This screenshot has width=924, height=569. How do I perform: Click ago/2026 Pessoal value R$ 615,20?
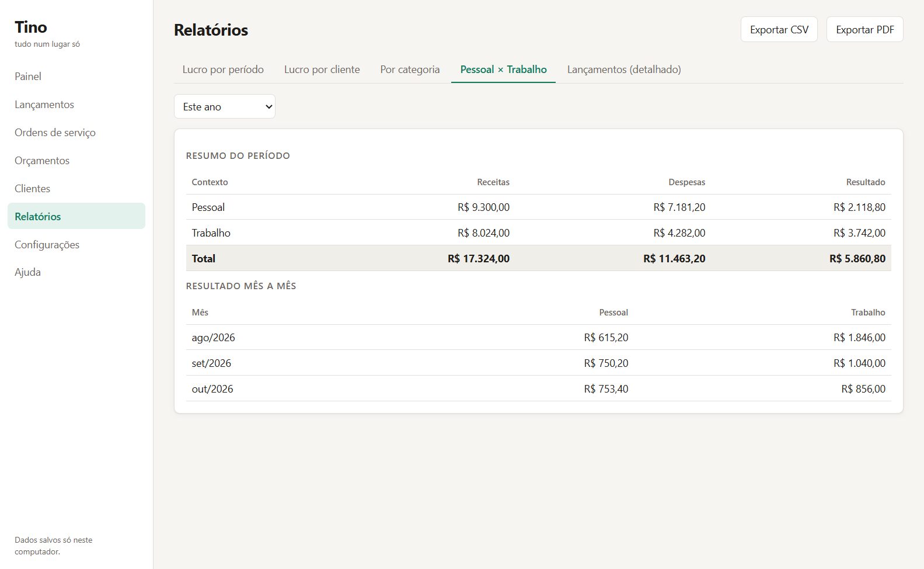[606, 338]
